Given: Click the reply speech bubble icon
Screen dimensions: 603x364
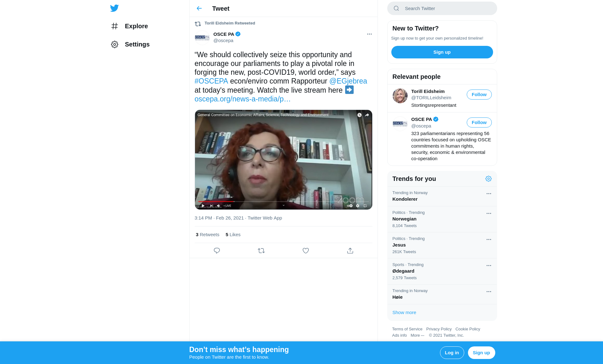Looking at the screenshot, I should click(x=217, y=251).
